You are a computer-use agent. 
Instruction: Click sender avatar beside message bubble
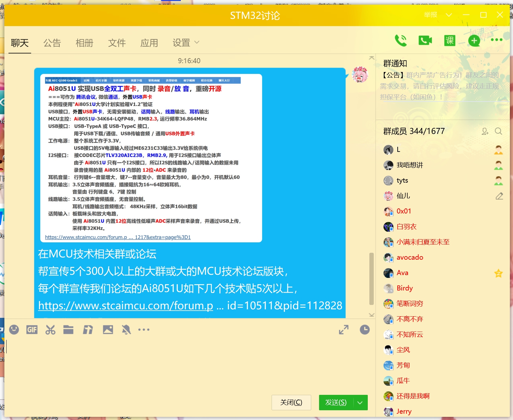(x=360, y=75)
